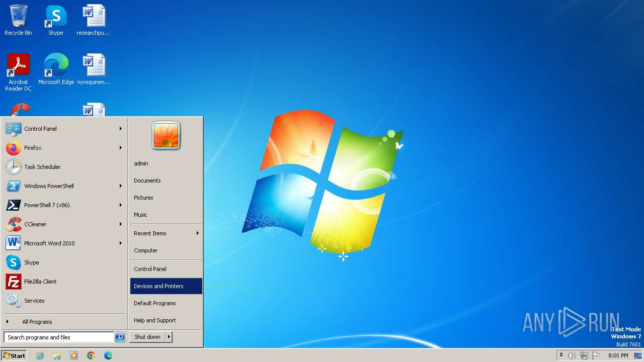Image resolution: width=644 pixels, height=362 pixels.
Task: Open Computer from Start menu
Action: tap(166, 250)
